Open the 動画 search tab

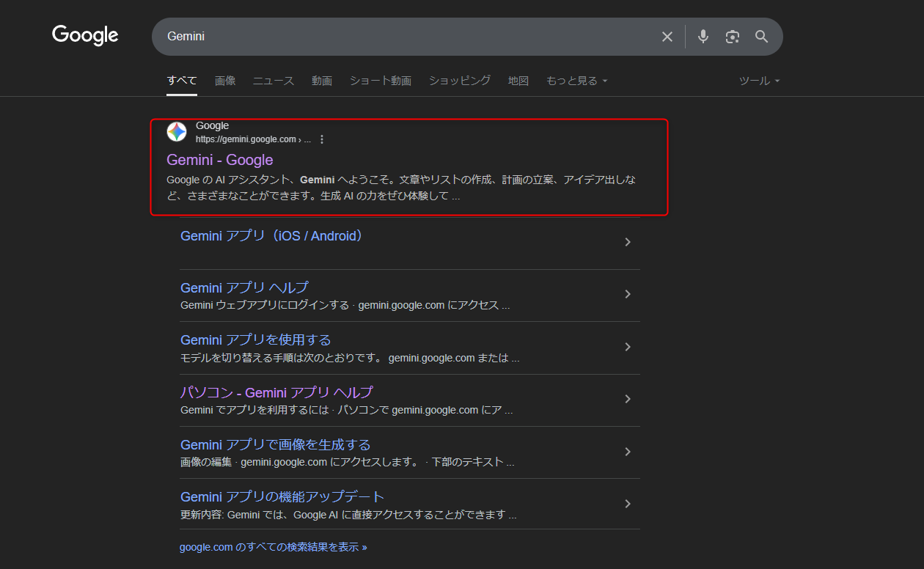(321, 81)
